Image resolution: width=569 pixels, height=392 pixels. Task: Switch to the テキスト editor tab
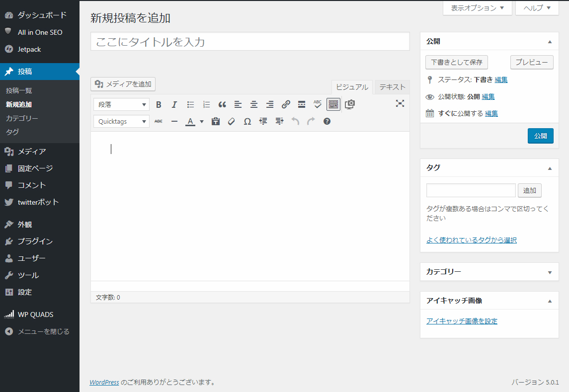tap(392, 87)
